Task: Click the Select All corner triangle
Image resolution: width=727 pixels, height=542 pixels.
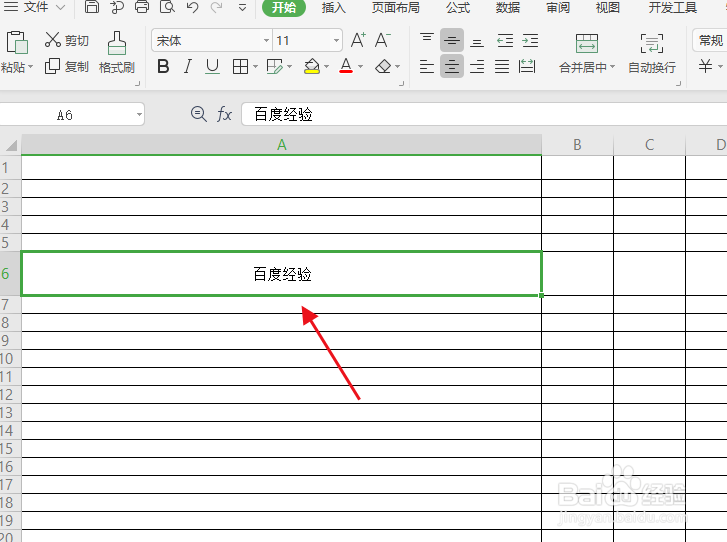Action: 11,146
